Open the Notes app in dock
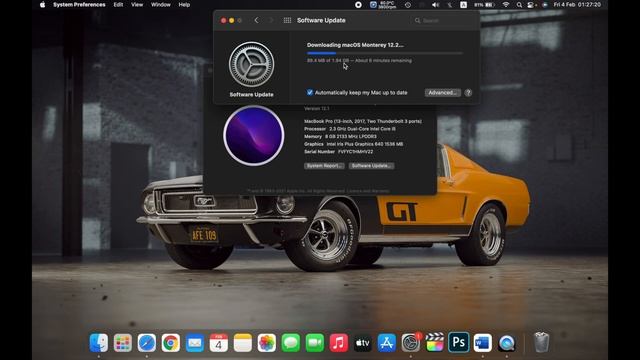 point(243,342)
